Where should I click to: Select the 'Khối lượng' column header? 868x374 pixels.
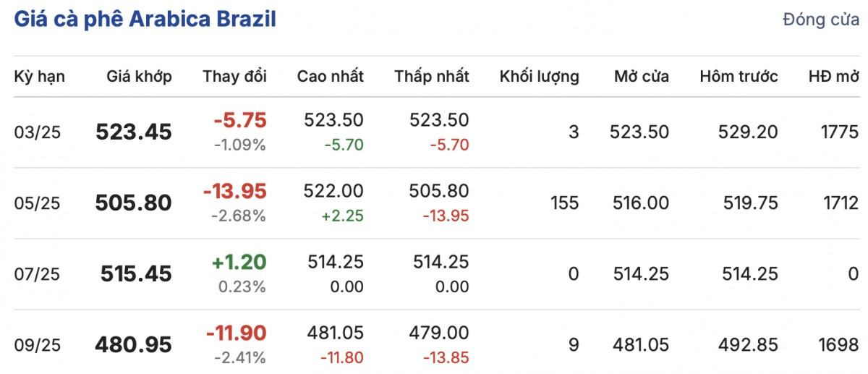point(539,76)
